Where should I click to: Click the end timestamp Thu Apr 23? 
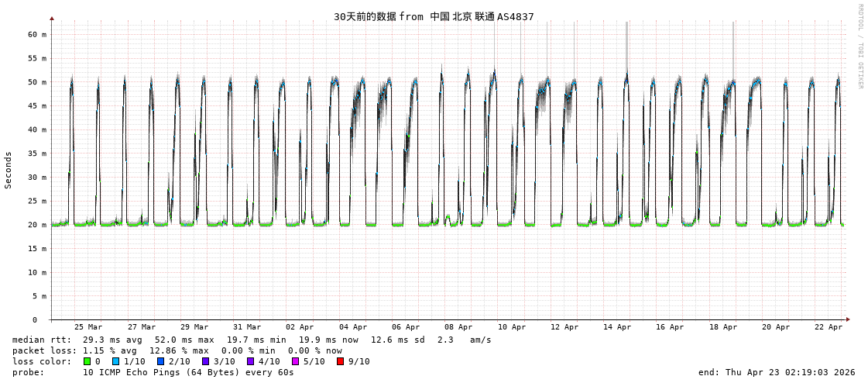point(777,372)
